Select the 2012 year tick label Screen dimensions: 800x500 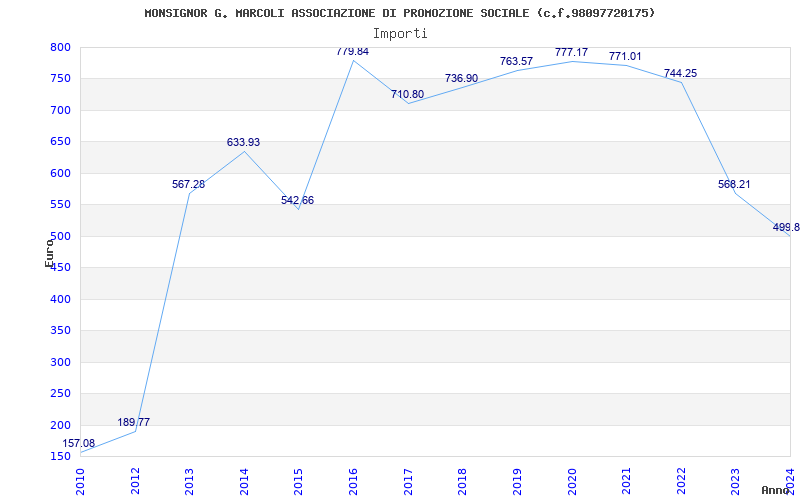click(135, 481)
